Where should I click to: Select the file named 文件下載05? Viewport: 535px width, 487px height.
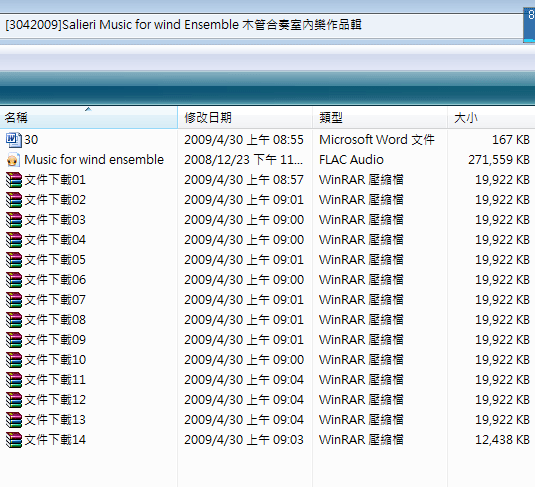click(55, 260)
